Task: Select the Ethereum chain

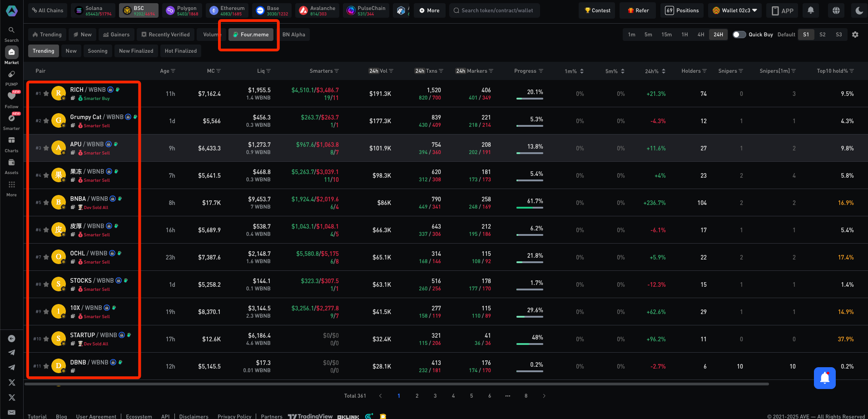Action: click(227, 10)
